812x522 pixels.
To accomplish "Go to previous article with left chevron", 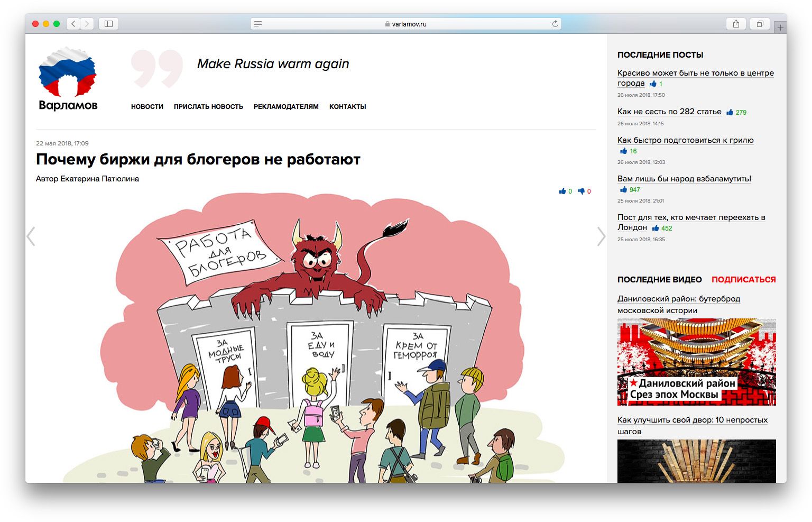I will pos(31,236).
